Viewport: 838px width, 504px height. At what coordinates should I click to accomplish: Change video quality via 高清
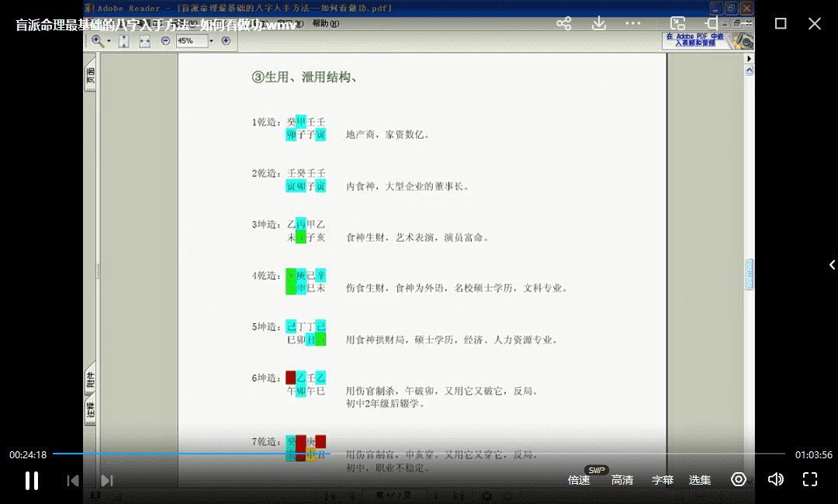click(622, 480)
